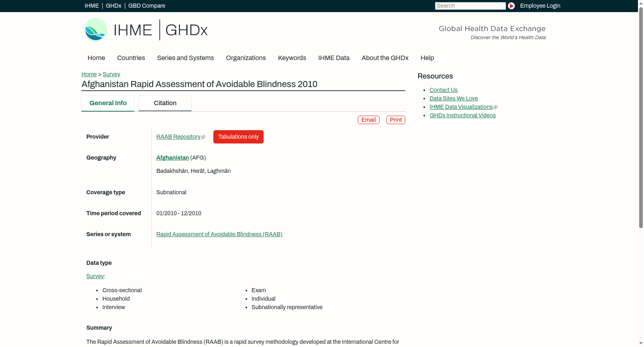This screenshot has width=644, height=347.
Task: Click the Home breadcrumb link
Action: tap(89, 74)
